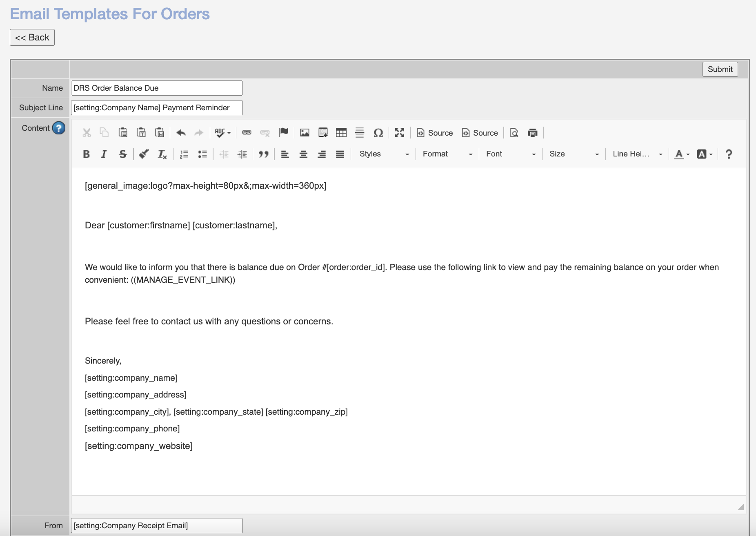Click the Print icon in the toolbar
Image resolution: width=756 pixels, height=536 pixels.
[532, 133]
